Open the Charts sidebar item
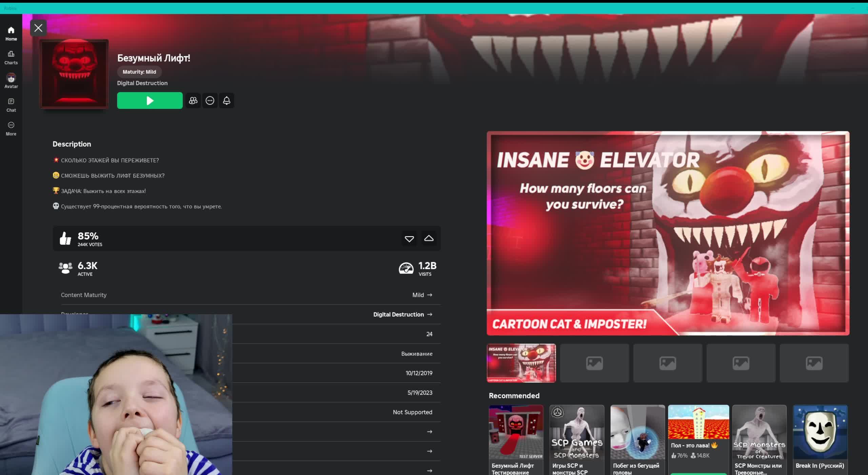The width and height of the screenshot is (868, 475). point(11,58)
